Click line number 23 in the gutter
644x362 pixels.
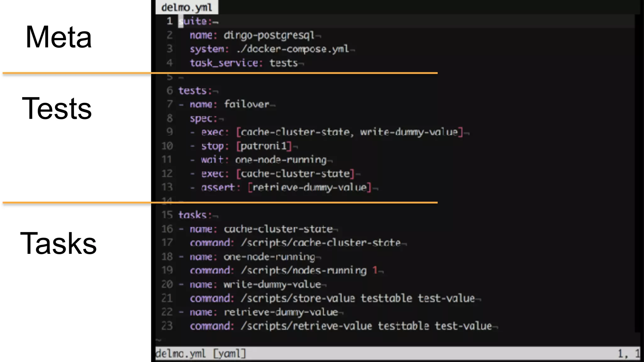click(167, 326)
